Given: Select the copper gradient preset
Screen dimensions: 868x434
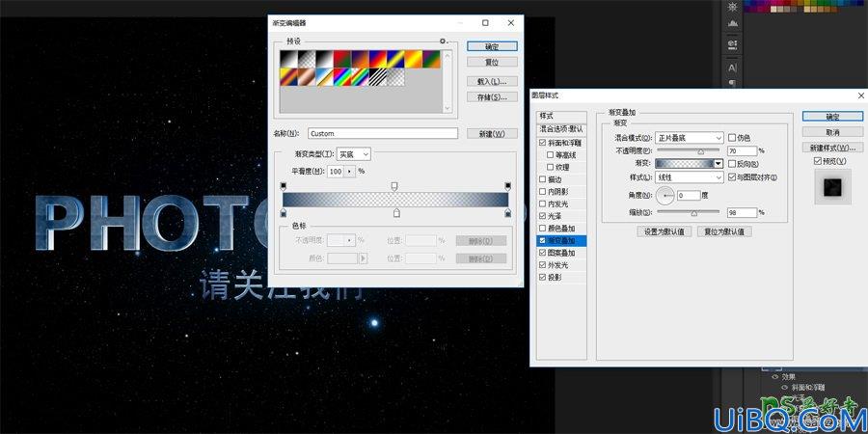Looking at the screenshot, I should pyautogui.click(x=306, y=77).
